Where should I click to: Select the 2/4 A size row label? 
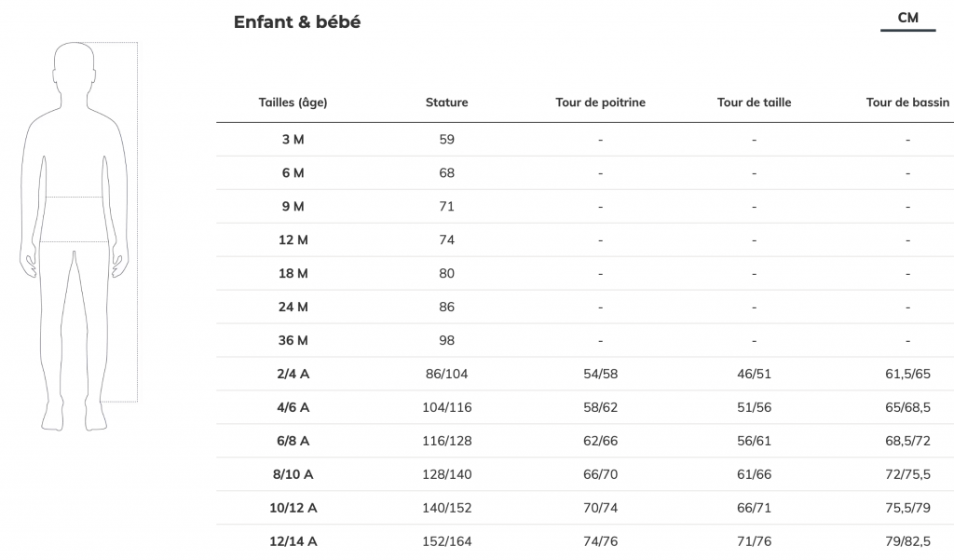[x=293, y=375]
